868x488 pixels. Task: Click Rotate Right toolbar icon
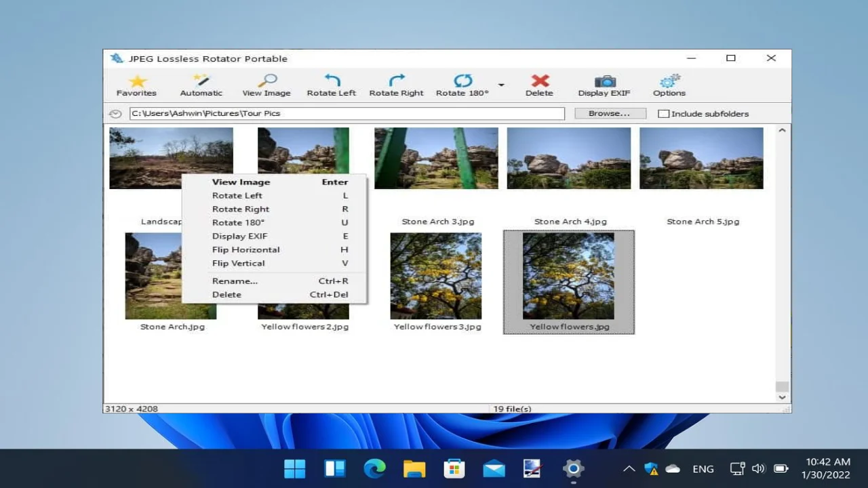(x=397, y=81)
